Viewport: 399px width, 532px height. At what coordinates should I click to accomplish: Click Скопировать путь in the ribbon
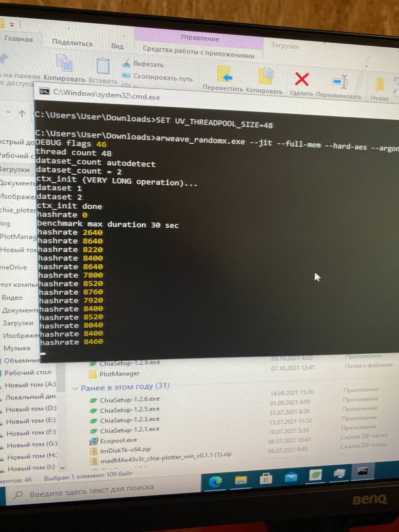[x=158, y=77]
